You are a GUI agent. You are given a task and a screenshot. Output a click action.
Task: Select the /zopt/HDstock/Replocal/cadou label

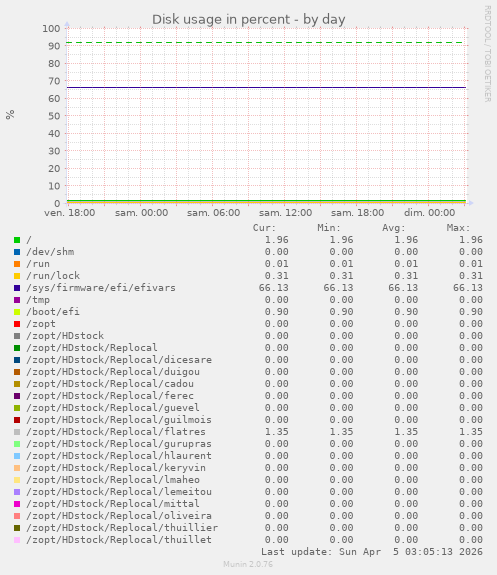[x=110, y=384]
